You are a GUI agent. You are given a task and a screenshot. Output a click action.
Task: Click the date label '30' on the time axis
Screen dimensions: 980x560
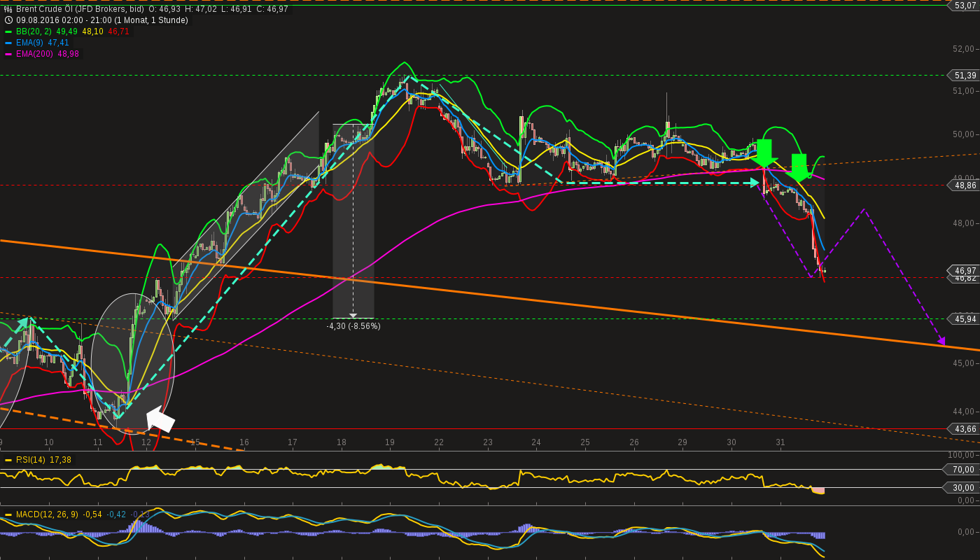tap(731, 442)
